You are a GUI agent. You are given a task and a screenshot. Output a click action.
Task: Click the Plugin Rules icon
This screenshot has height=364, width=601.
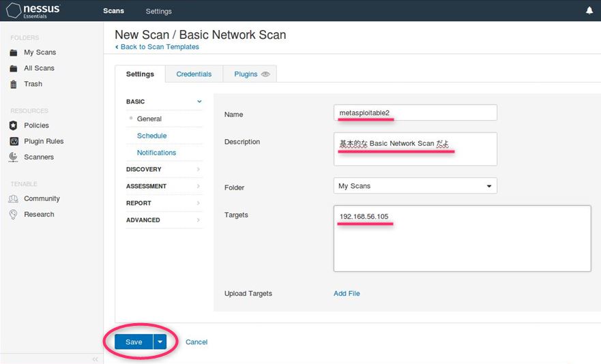(14, 141)
